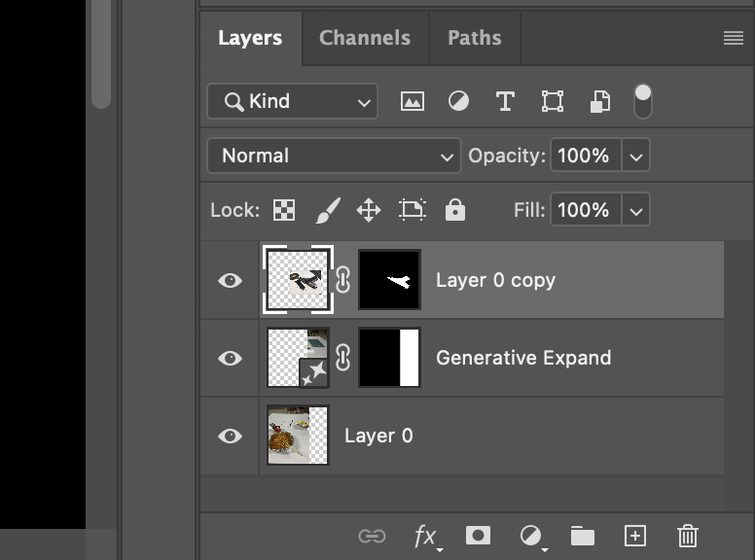Open the Opacity slider dropdown arrow
Image resolution: width=755 pixels, height=560 pixels.
636,156
